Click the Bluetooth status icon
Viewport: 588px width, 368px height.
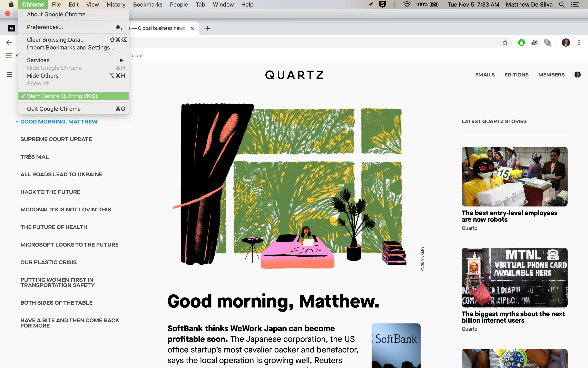click(x=395, y=4)
